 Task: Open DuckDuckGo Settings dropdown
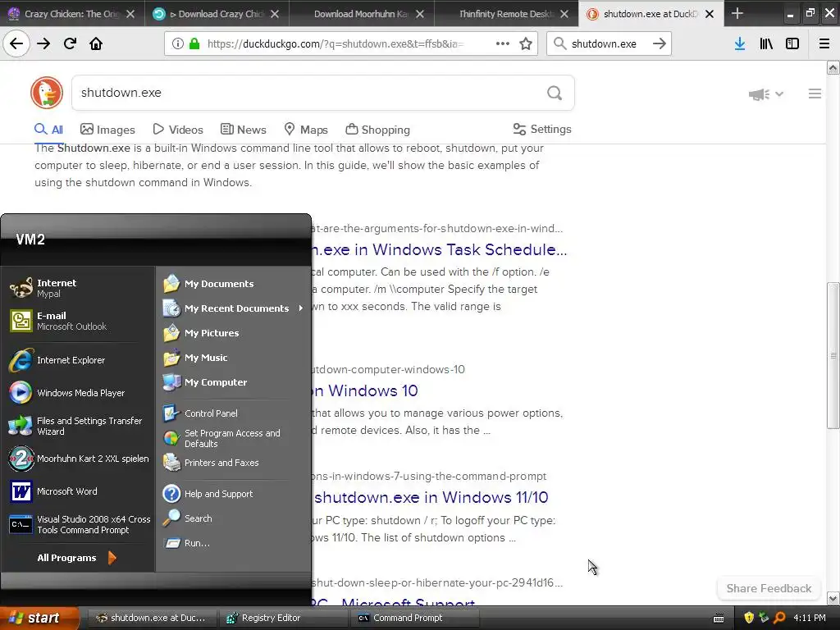(x=542, y=129)
